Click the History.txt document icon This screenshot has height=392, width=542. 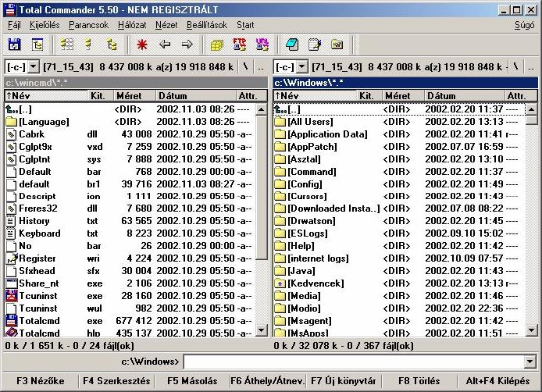(12, 221)
